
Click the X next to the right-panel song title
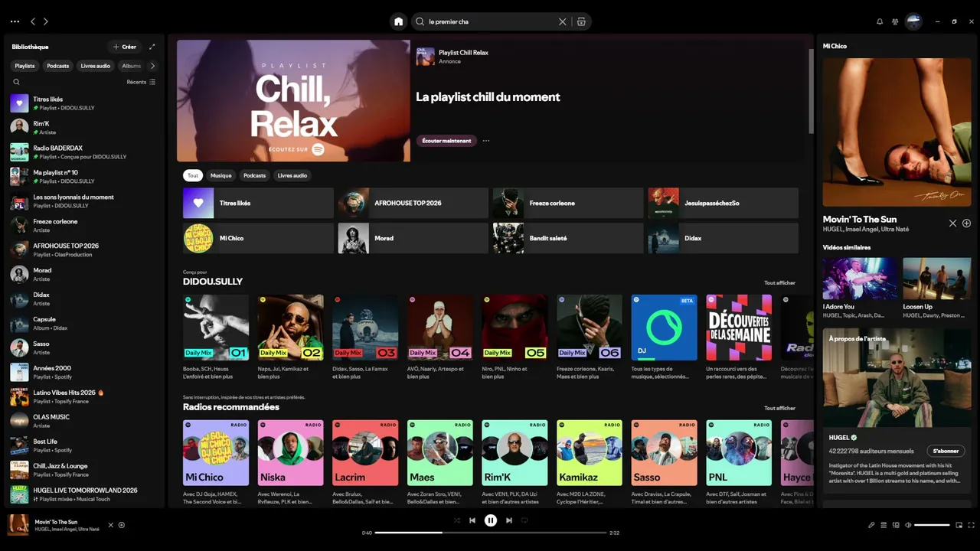click(952, 223)
